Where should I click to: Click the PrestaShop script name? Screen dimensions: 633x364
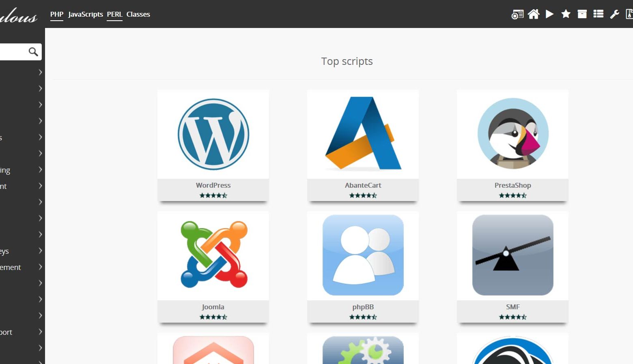[x=513, y=185]
